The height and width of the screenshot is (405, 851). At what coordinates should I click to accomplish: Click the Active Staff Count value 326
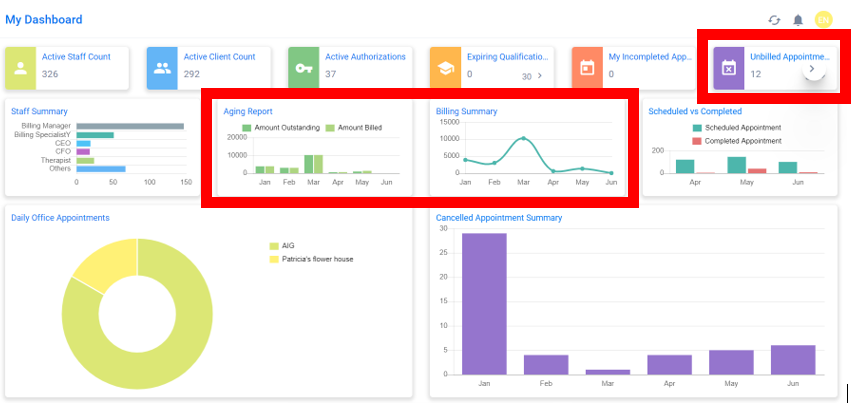pyautogui.click(x=50, y=74)
